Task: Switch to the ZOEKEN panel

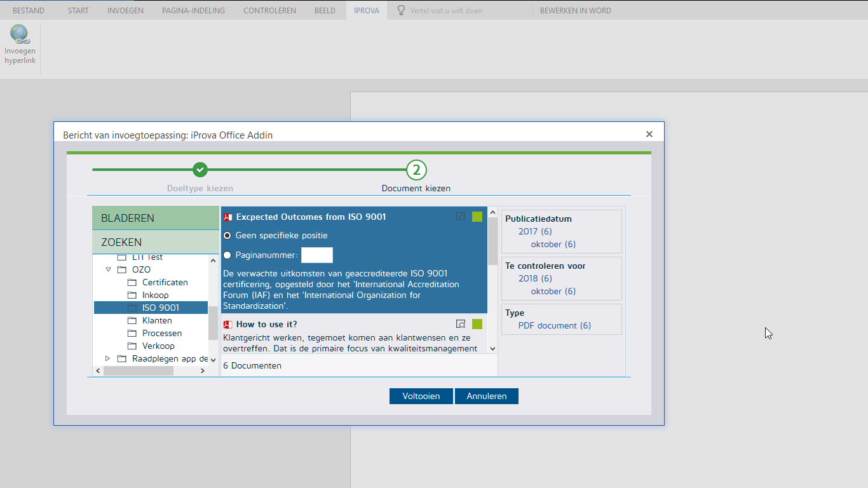Action: (x=156, y=242)
